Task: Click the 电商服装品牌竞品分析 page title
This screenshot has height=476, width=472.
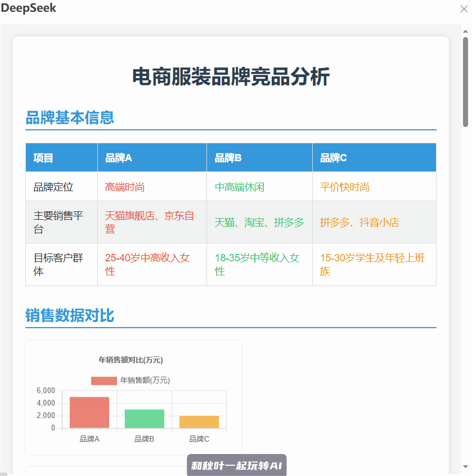Action: click(231, 77)
